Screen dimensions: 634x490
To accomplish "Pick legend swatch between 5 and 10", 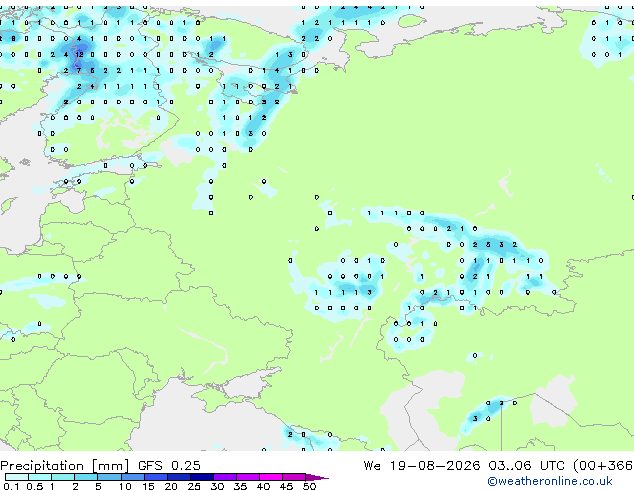I will [x=109, y=477].
